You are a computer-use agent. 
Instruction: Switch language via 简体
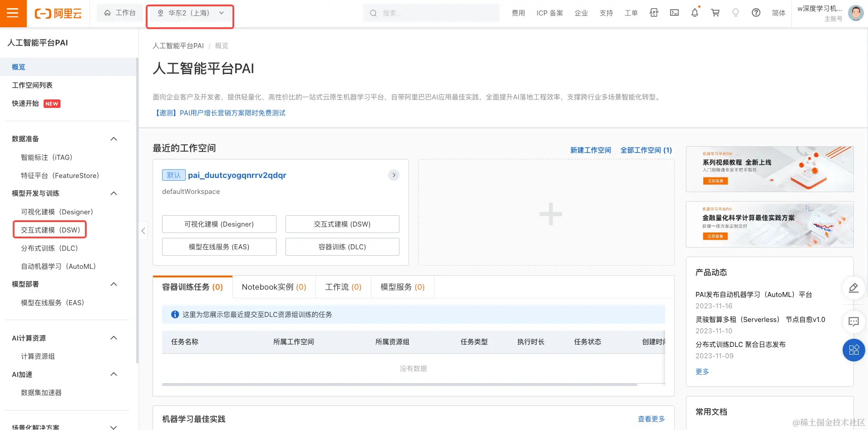tap(779, 13)
